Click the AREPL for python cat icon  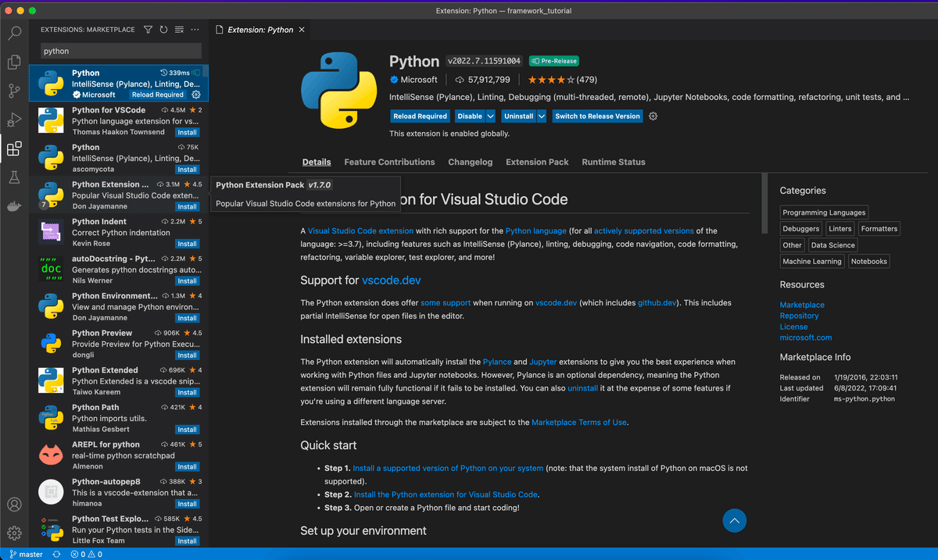[x=51, y=455]
